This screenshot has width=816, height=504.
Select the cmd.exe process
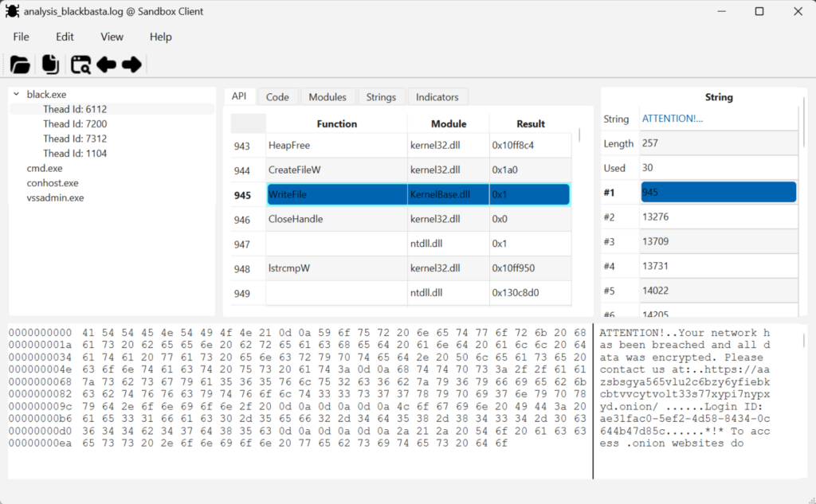pos(45,168)
